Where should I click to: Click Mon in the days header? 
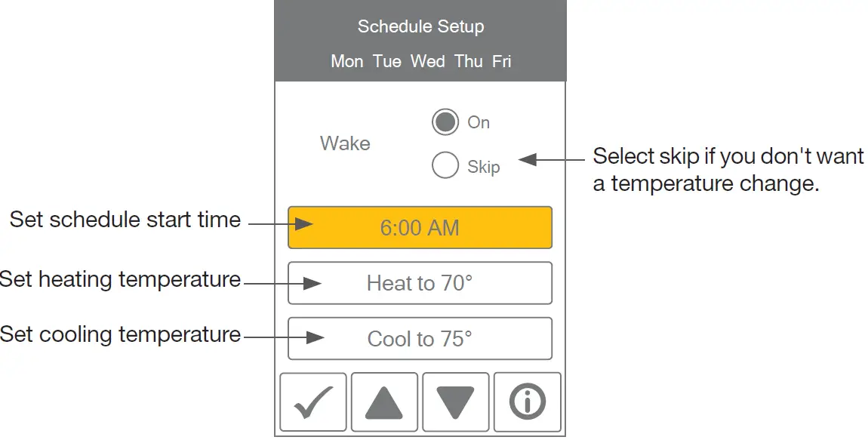[346, 62]
